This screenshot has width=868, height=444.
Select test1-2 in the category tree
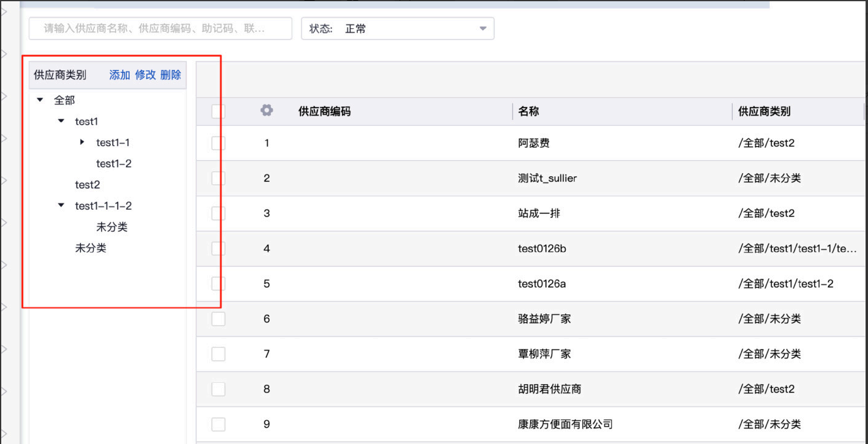(114, 163)
